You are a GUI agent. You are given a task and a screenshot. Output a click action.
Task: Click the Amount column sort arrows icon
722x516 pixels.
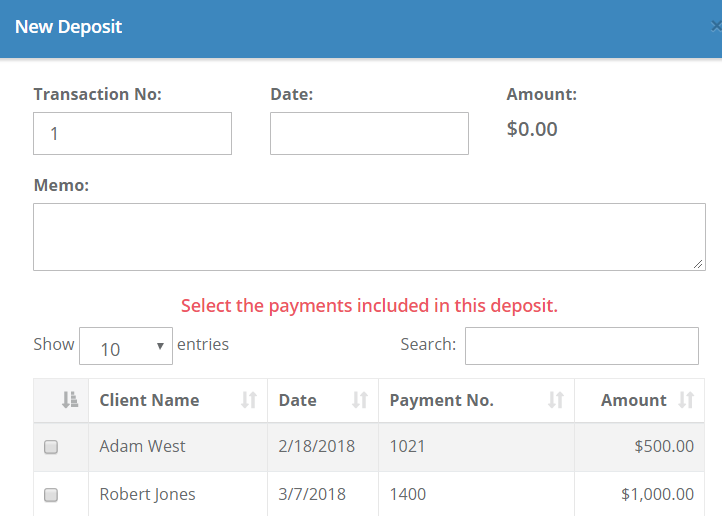[686, 400]
